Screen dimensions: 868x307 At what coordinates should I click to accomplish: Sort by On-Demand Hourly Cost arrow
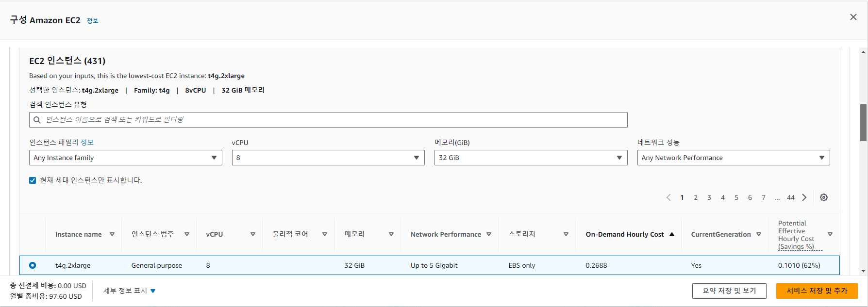(672, 234)
